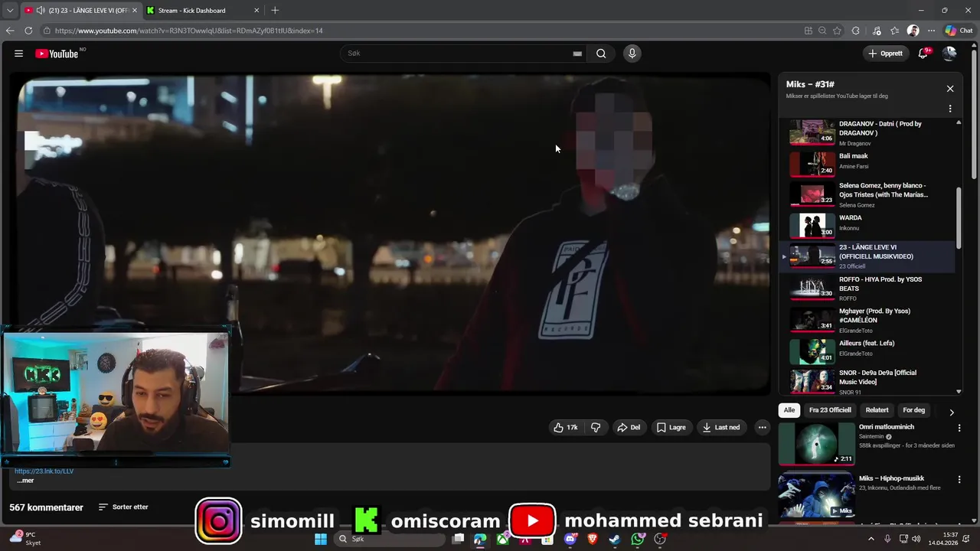Download with the Last ned button

[x=720, y=427]
